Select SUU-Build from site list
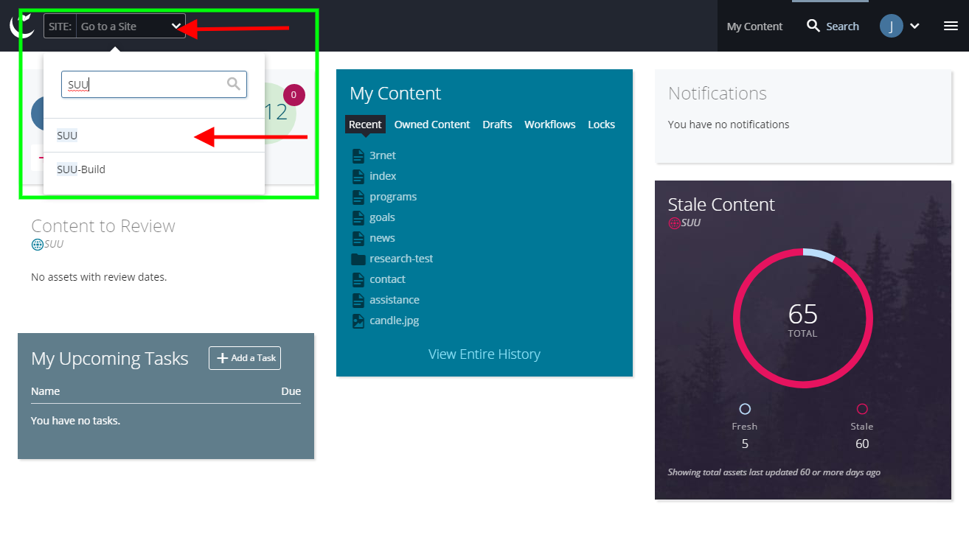 tap(81, 169)
